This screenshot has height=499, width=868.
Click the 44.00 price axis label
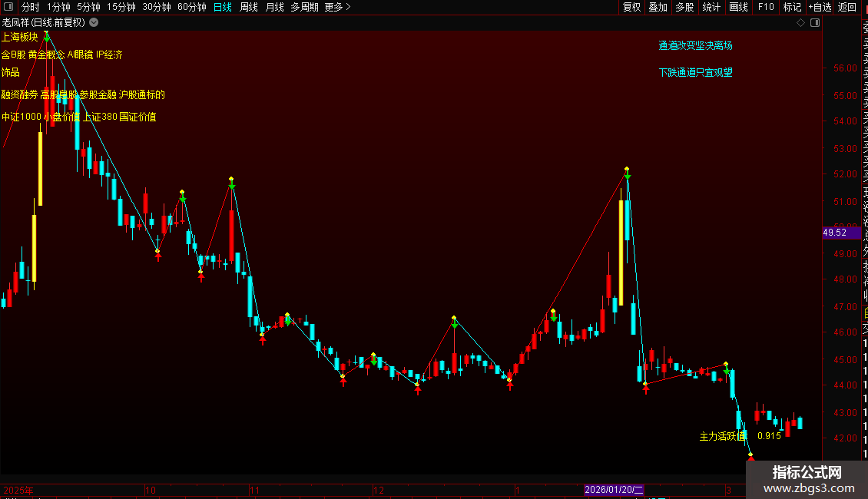click(x=845, y=385)
